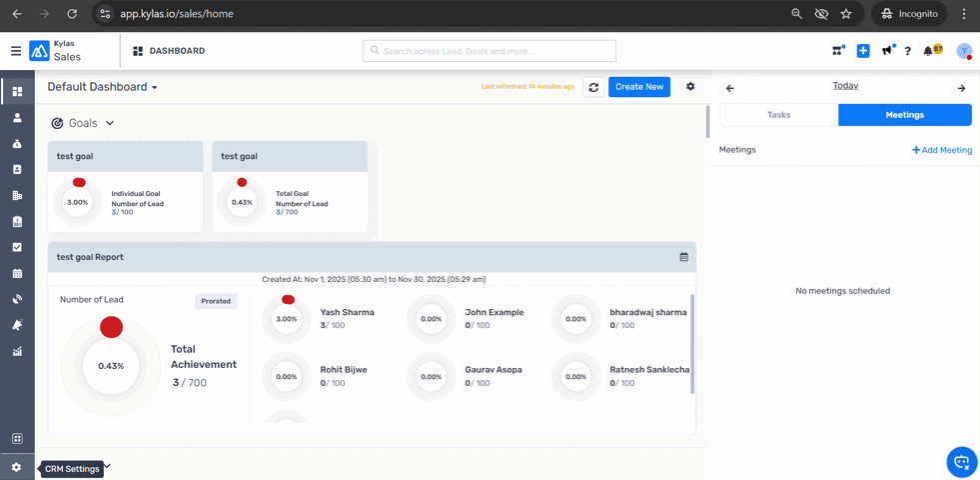The image size is (980, 480).
Task: Collapse the Goals section
Action: tap(110, 123)
